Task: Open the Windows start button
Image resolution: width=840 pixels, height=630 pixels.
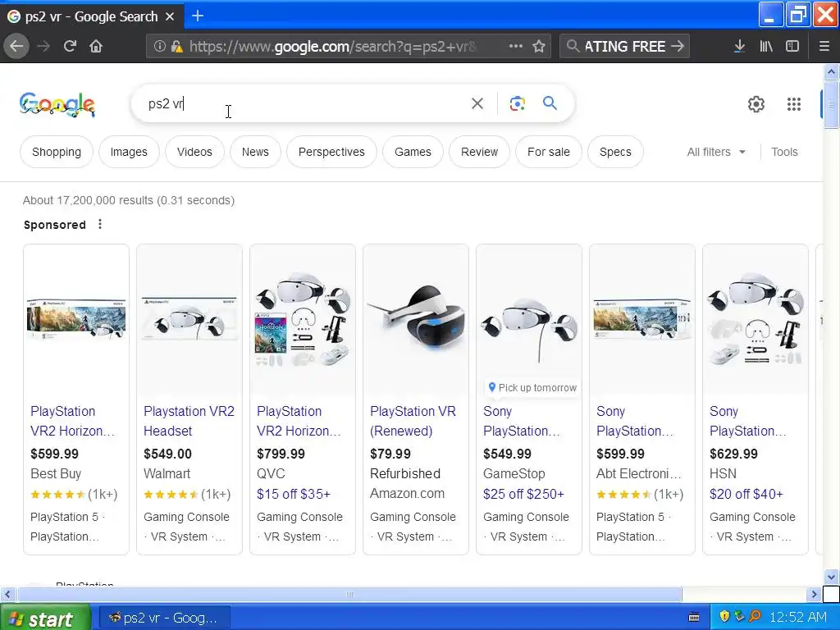Action: tap(45, 619)
